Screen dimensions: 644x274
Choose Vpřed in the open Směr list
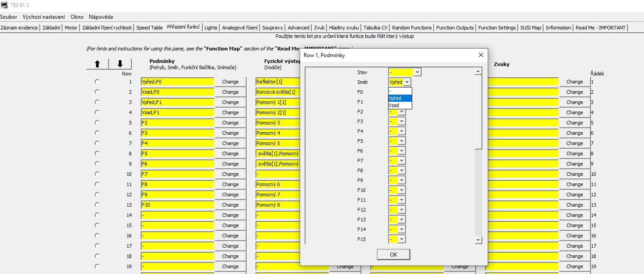[400, 98]
